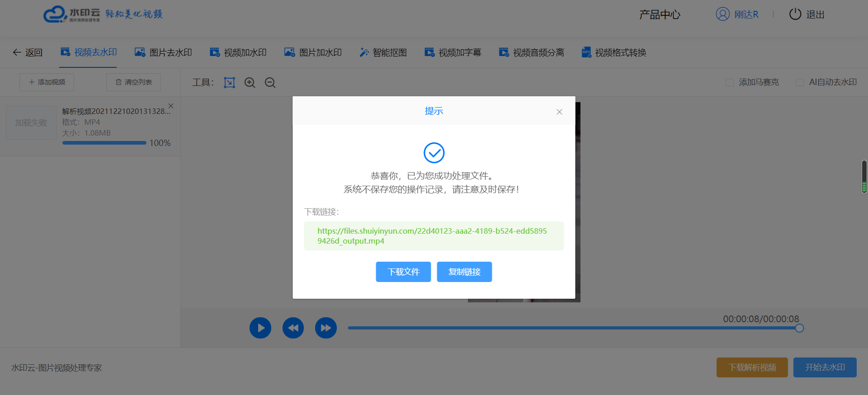868x395 pixels.
Task: Click the zoom in magnifier tool
Action: tap(250, 82)
